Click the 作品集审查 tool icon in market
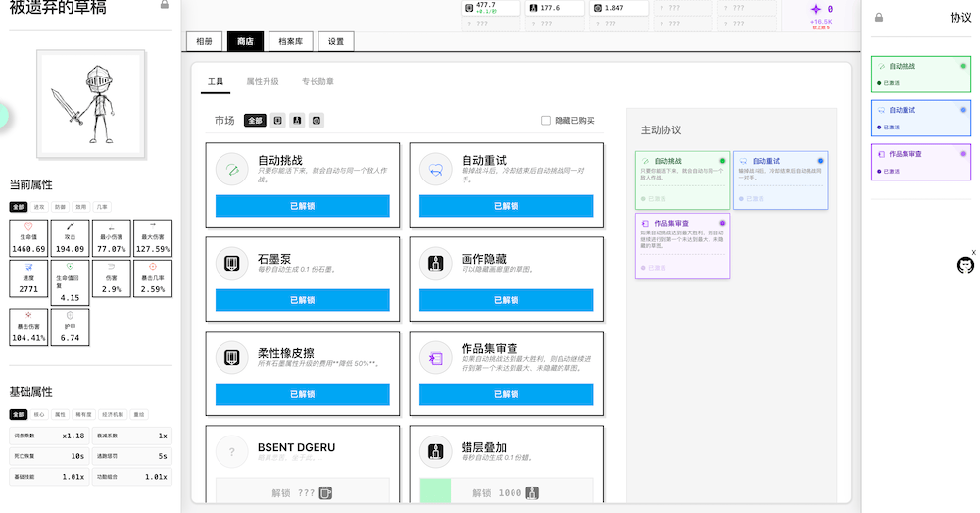This screenshot has width=980, height=513. 436,358
